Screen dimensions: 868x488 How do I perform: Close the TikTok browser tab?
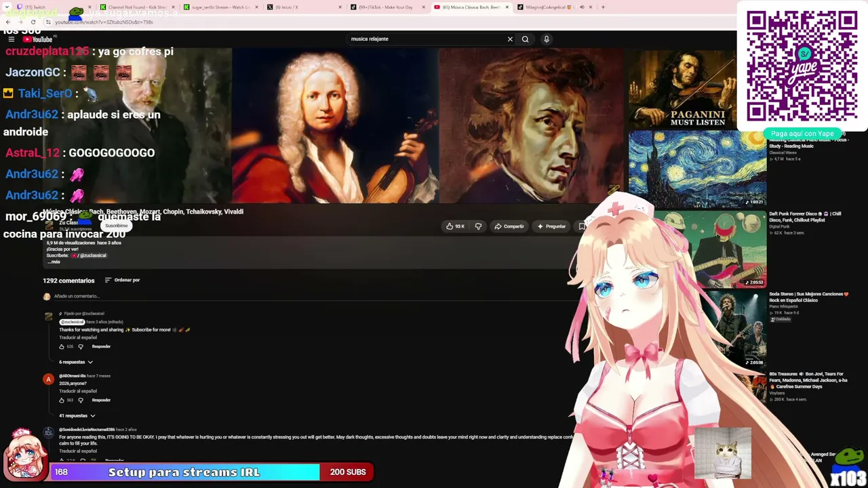tap(424, 7)
